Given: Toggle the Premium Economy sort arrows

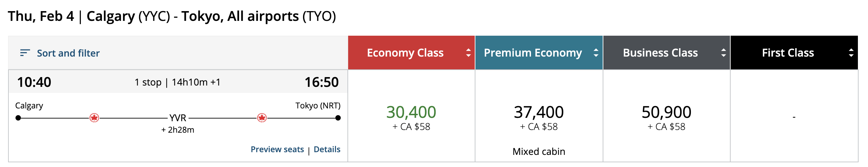Looking at the screenshot, I should [x=596, y=53].
